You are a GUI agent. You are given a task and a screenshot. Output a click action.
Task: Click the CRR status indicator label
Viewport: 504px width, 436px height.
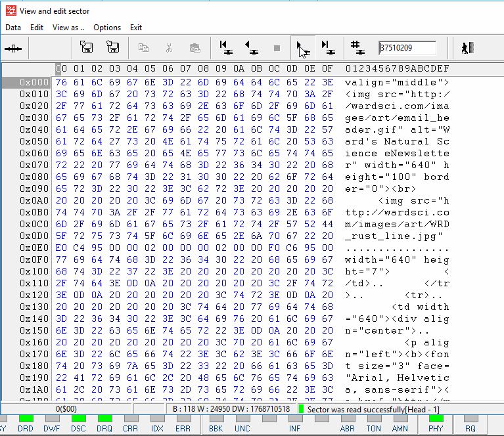[131, 429]
